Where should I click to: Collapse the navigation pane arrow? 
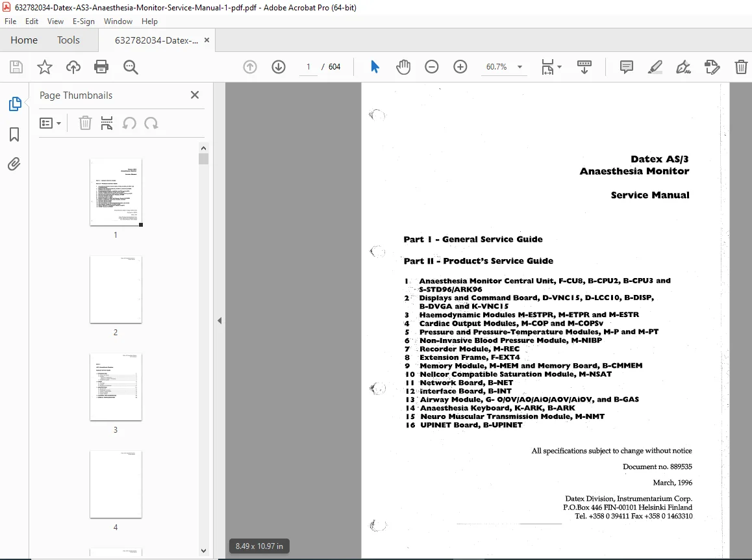point(219,320)
